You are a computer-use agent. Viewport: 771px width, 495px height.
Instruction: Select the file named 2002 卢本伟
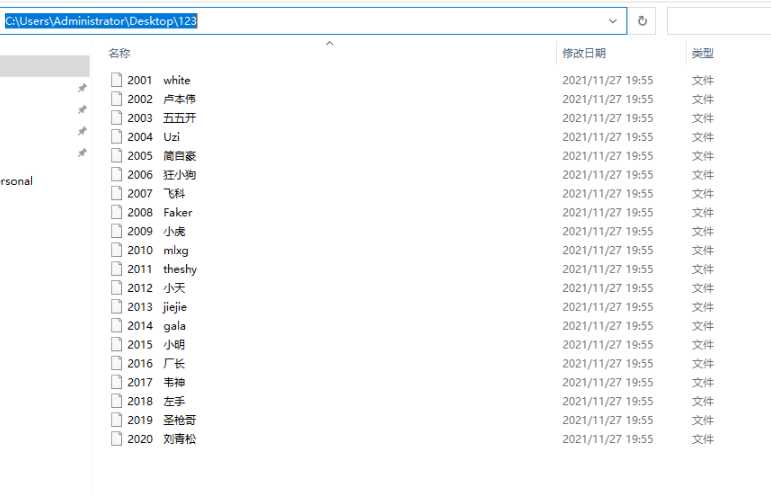[x=161, y=99]
